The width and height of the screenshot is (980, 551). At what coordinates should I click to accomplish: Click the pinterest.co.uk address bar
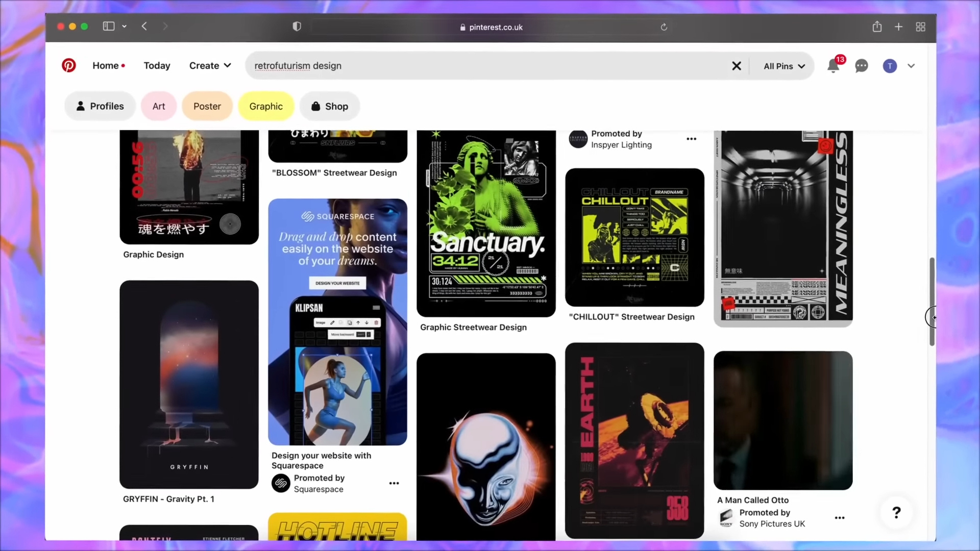click(491, 27)
